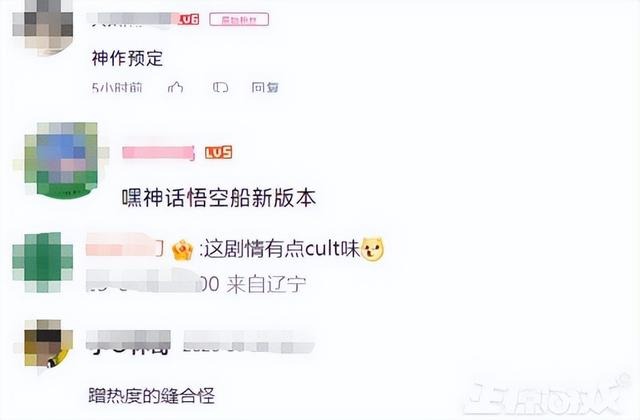Open the pink-outlined fan badge tag

tap(239, 19)
